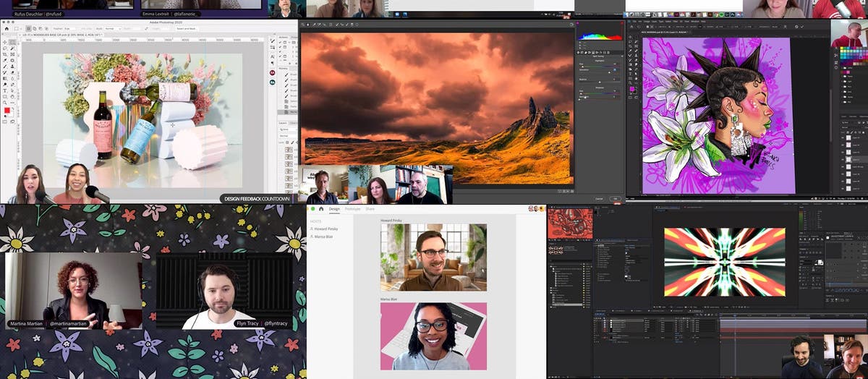Click the Select and Mask button in Photoshop 2020
Image resolution: width=868 pixels, height=379 pixels.
pyautogui.click(x=187, y=29)
